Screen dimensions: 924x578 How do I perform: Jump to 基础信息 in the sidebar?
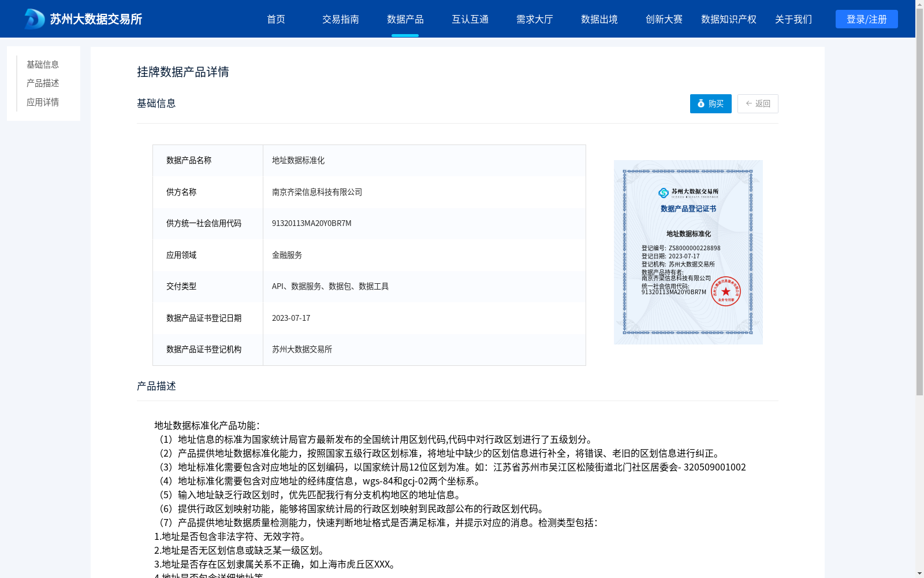point(43,64)
